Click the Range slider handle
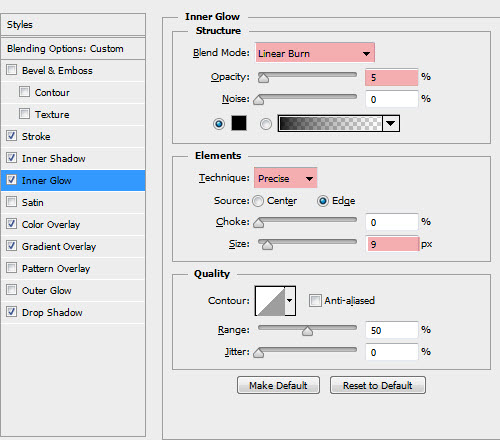500x440 pixels. click(x=307, y=331)
